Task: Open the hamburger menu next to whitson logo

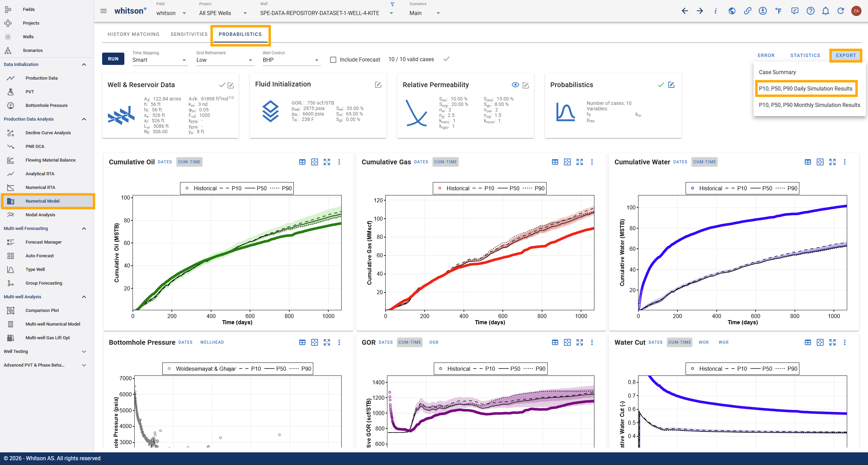Action: point(104,11)
